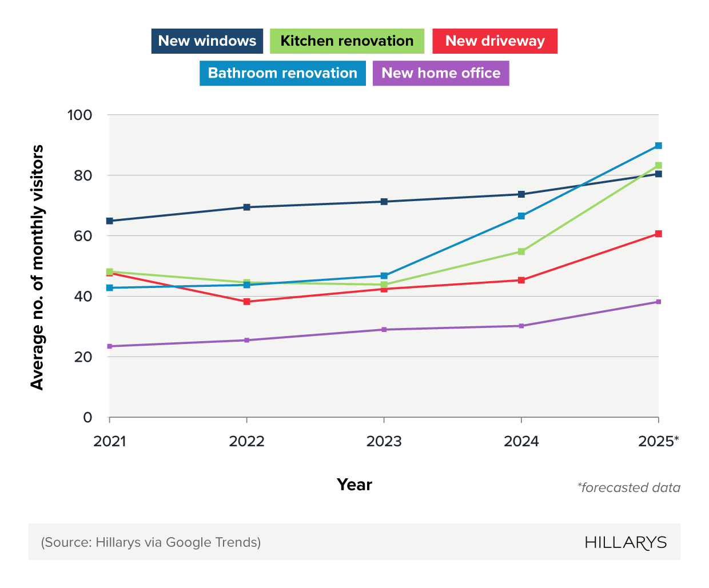Click the highest 2025 Bathroom renovation marker
Screen dimensions: 709x588
pyautogui.click(x=659, y=145)
